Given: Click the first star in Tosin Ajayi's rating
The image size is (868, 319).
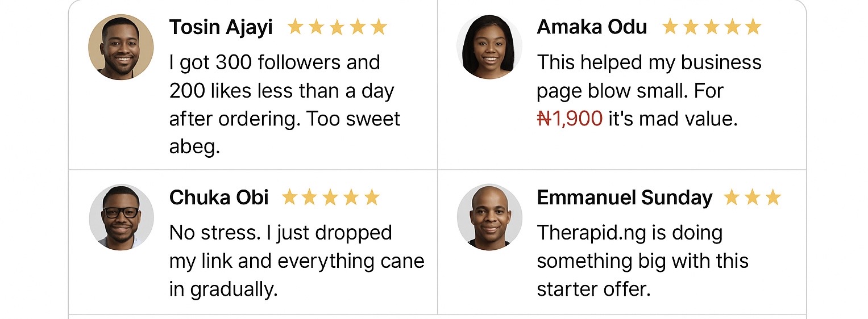Looking at the screenshot, I should click(x=296, y=27).
